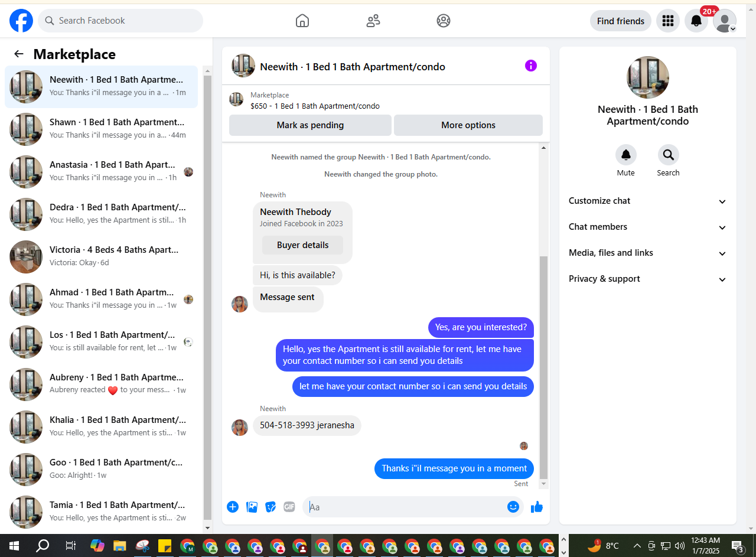Viewport: 756px width, 557px height.
Task: Click the Facebook logo
Action: 21,21
